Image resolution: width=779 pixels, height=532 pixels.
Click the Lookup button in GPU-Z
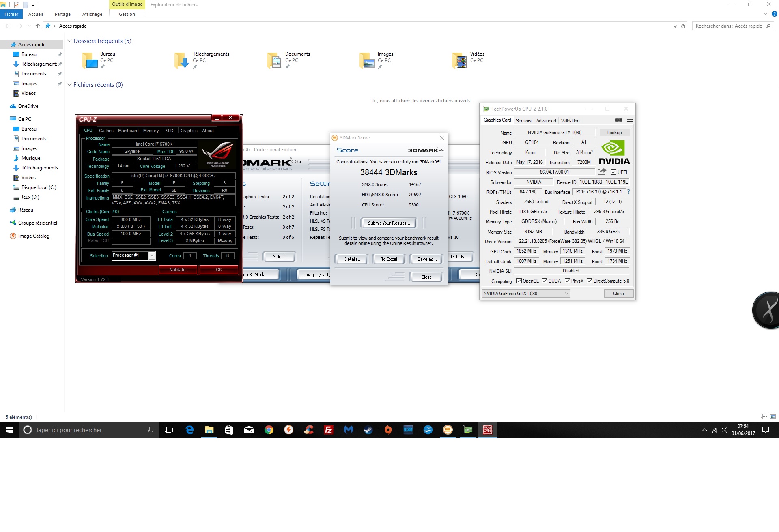coord(614,133)
